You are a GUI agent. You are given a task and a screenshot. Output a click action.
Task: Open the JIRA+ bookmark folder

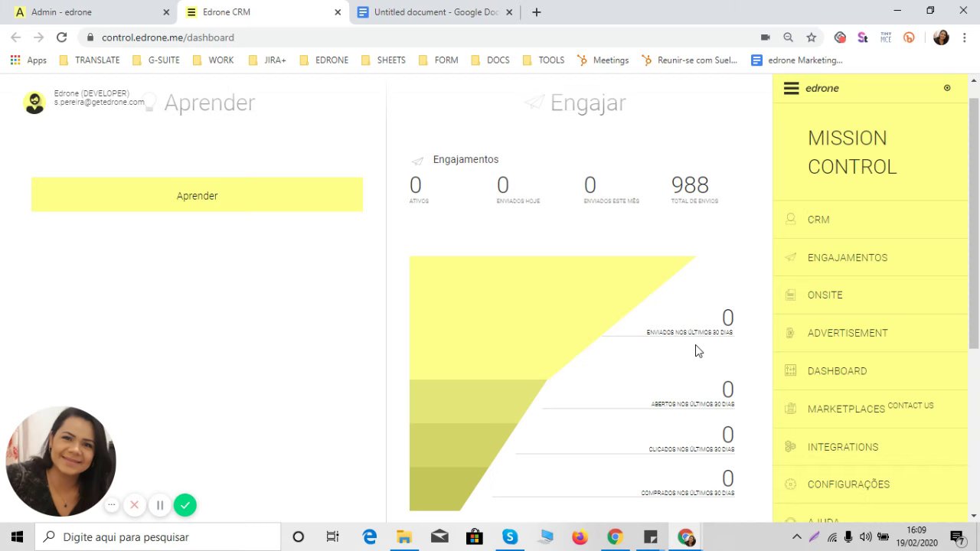pos(267,60)
